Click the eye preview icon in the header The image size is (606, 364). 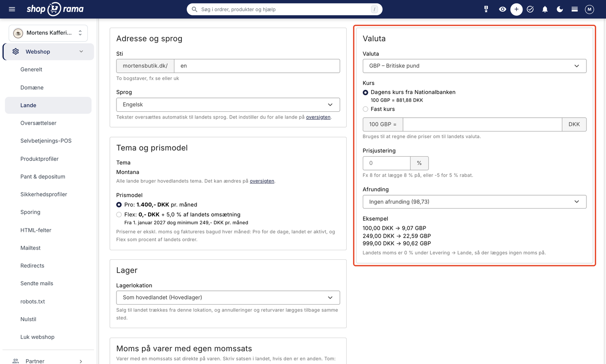pyautogui.click(x=502, y=9)
